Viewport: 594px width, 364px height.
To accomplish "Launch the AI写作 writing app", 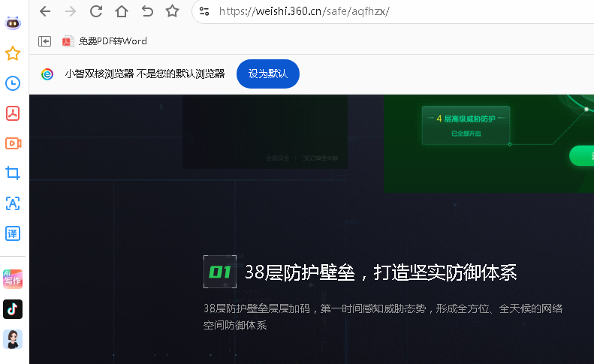I will tap(13, 279).
